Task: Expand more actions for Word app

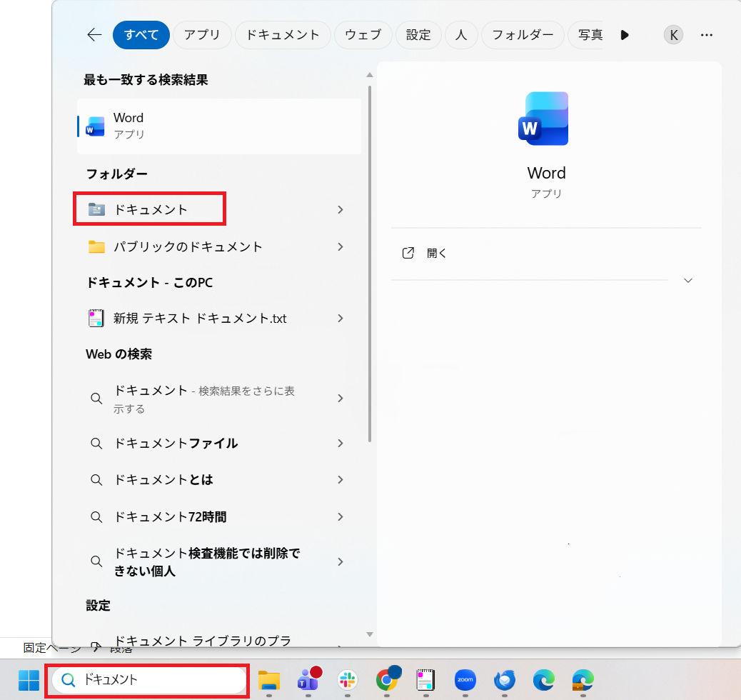Action: tap(687, 281)
